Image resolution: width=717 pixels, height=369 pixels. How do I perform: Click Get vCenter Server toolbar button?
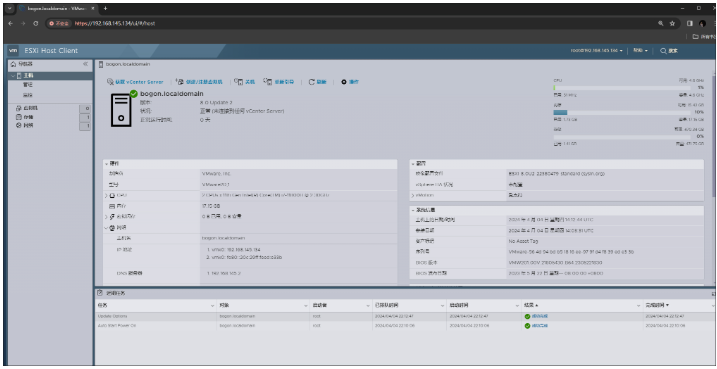point(135,82)
